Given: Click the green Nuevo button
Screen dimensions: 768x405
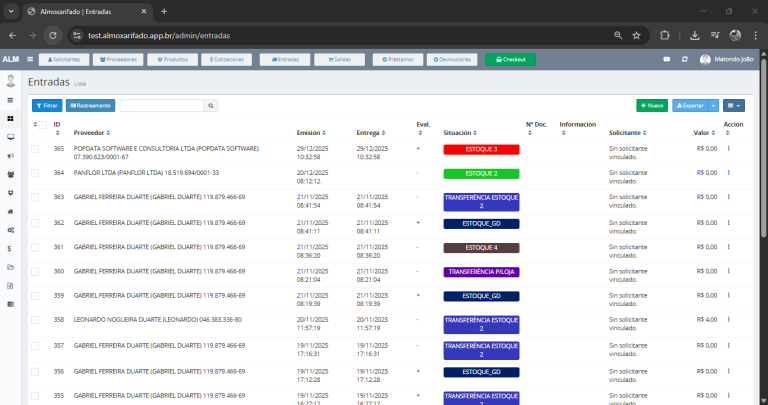Looking at the screenshot, I should pyautogui.click(x=652, y=105).
